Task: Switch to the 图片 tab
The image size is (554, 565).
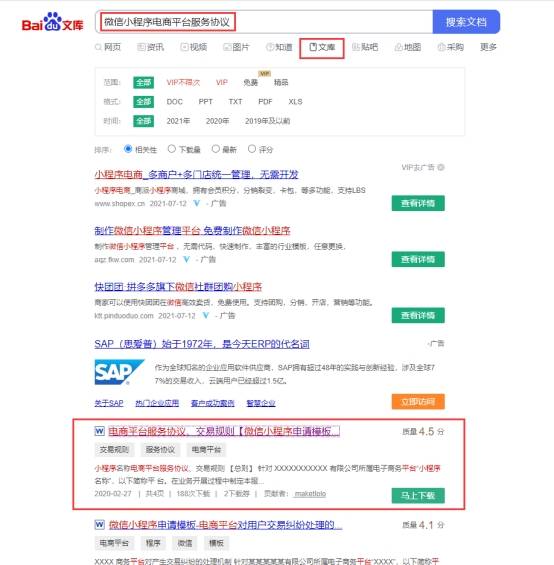Action: (x=236, y=47)
